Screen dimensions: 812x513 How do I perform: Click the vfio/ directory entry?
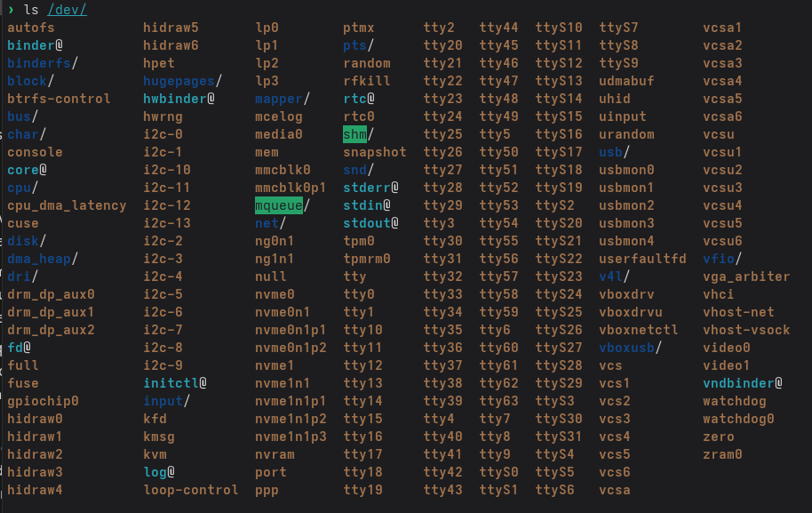(x=722, y=259)
